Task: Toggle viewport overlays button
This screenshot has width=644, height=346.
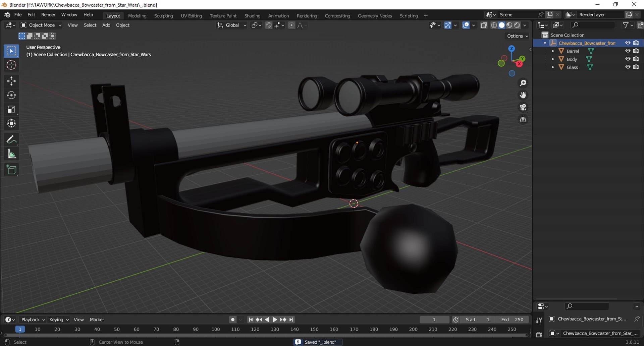Action: [466, 25]
